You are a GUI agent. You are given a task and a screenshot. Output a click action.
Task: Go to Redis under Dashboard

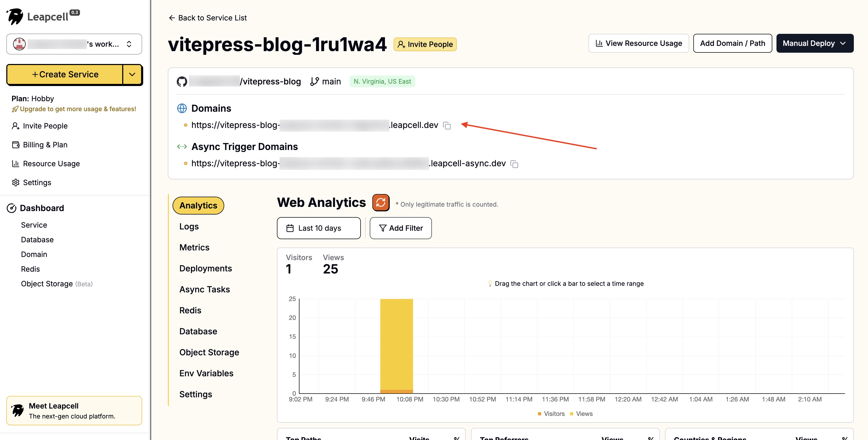[x=30, y=269]
